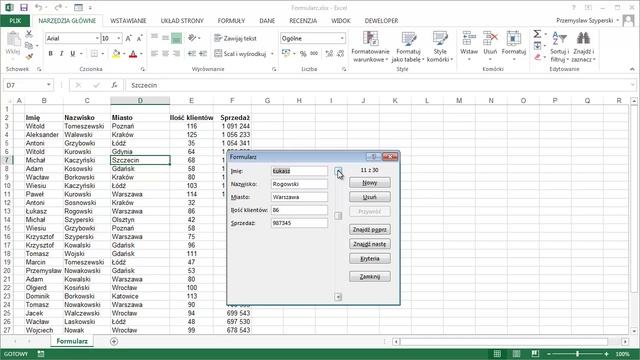The height and width of the screenshot is (360, 640).
Task: Click the Formularz dialog scrollbar down arrow
Action: click(338, 297)
